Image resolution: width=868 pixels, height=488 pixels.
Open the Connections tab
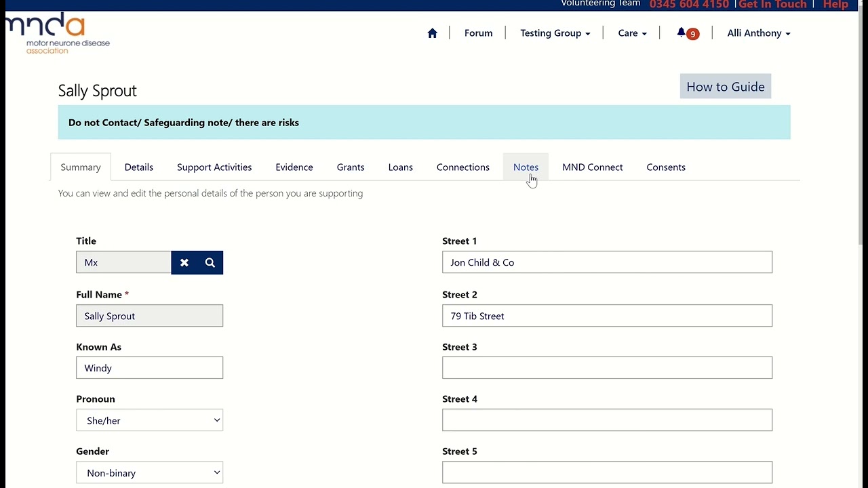coord(463,167)
